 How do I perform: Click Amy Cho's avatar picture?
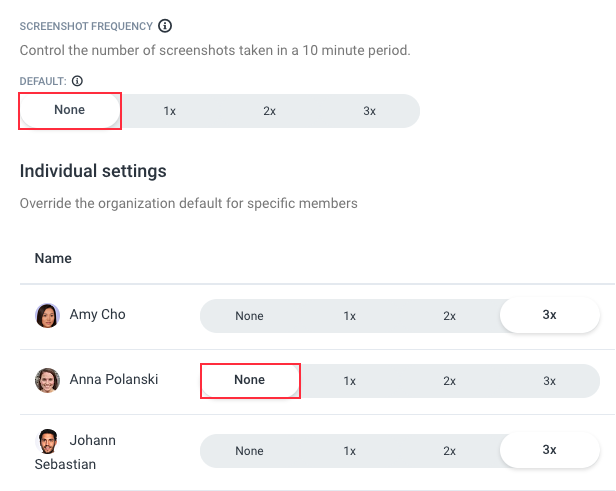click(48, 315)
